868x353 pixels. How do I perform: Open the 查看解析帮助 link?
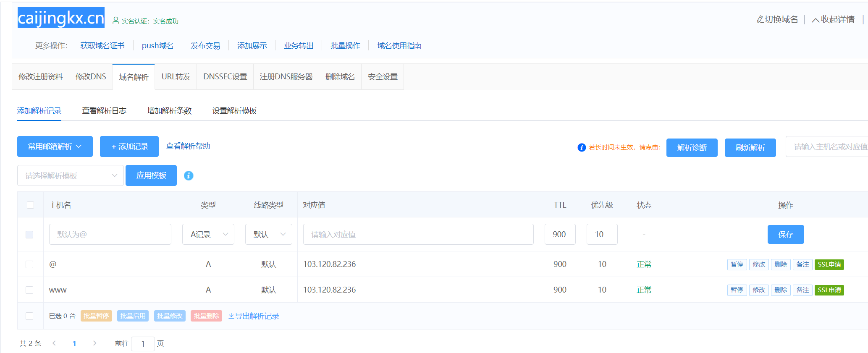pyautogui.click(x=188, y=146)
